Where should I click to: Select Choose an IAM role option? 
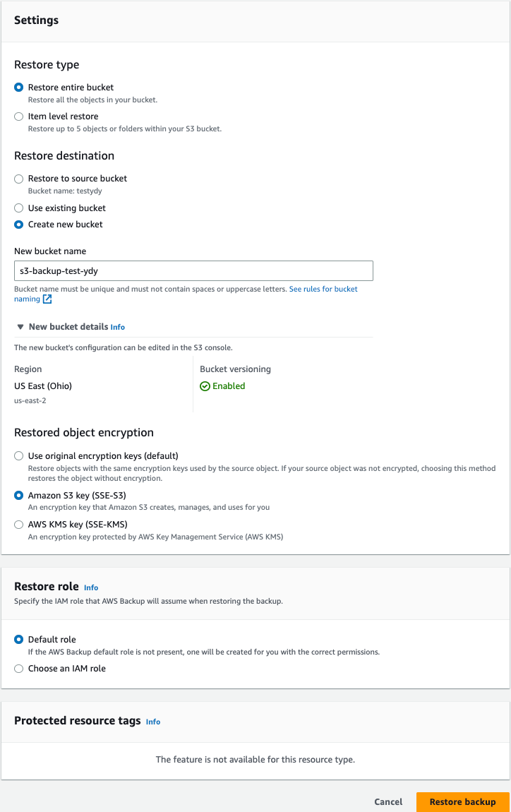click(18, 669)
